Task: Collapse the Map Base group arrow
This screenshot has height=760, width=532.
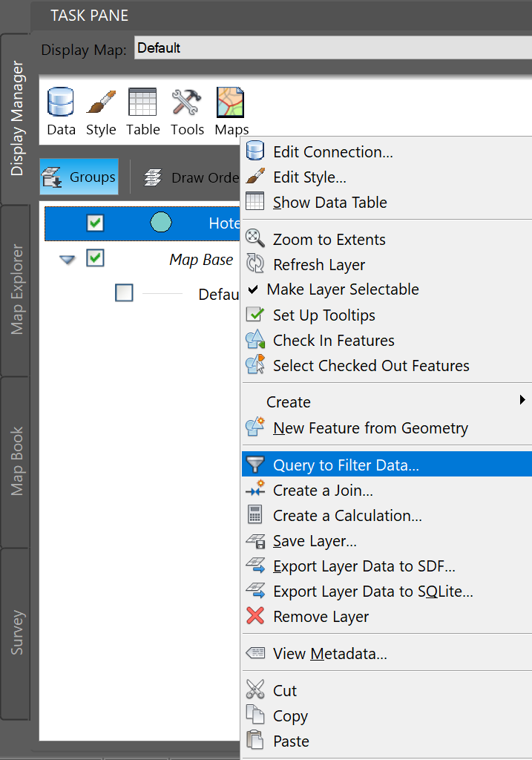Action: pos(68,260)
